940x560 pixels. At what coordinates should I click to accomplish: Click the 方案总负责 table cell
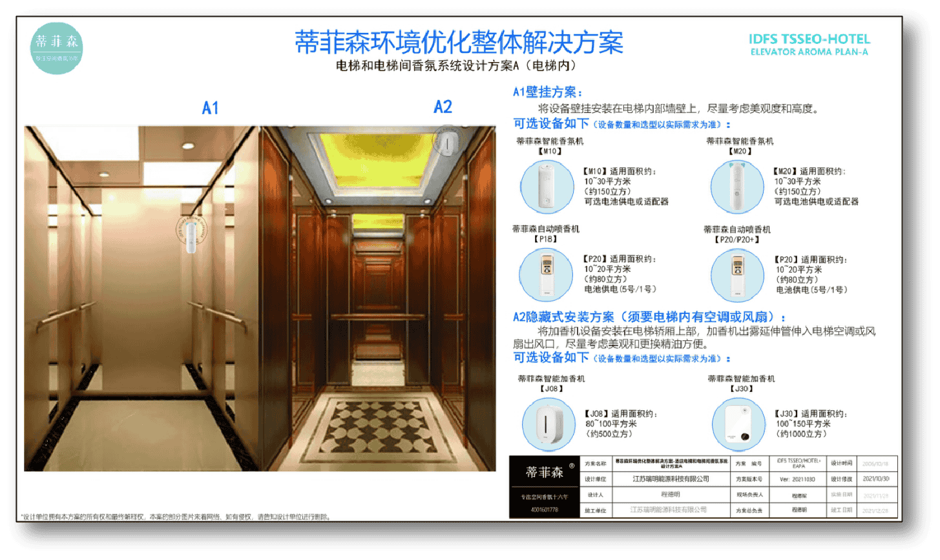tap(749, 510)
